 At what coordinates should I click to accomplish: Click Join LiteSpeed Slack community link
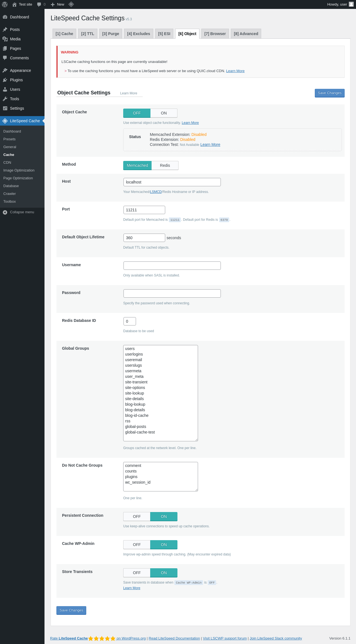click(x=276, y=638)
